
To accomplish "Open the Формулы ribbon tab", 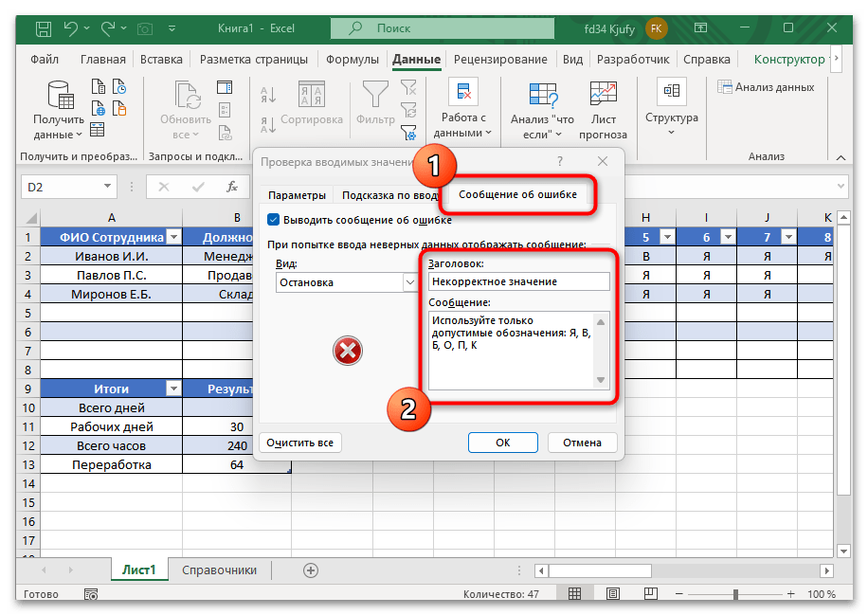I will click(353, 59).
